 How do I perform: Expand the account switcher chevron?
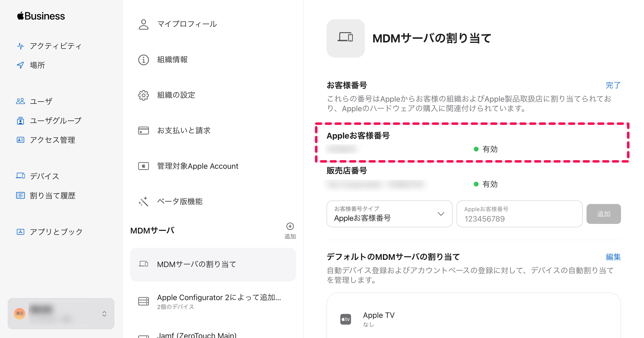(x=104, y=314)
